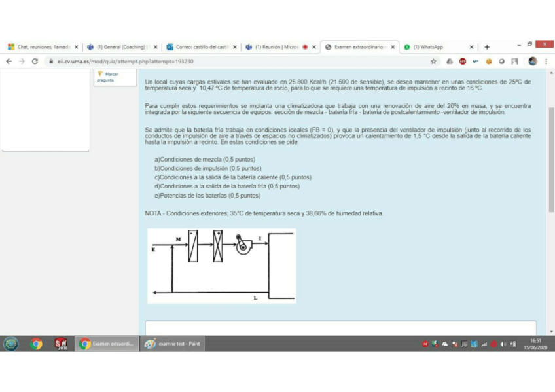
Task: Click text 'a)Condiciones de mezcla (0,5 puntos)'
Action: coord(205,160)
